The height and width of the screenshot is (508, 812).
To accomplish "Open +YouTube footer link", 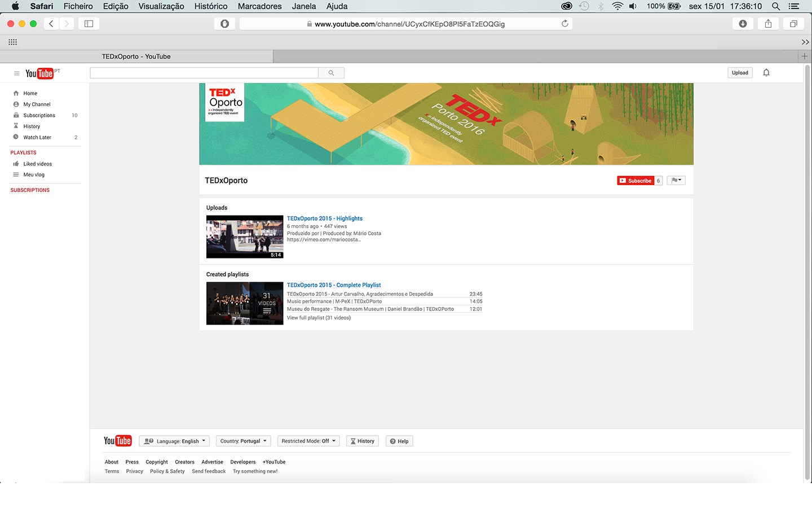I will coord(274,462).
